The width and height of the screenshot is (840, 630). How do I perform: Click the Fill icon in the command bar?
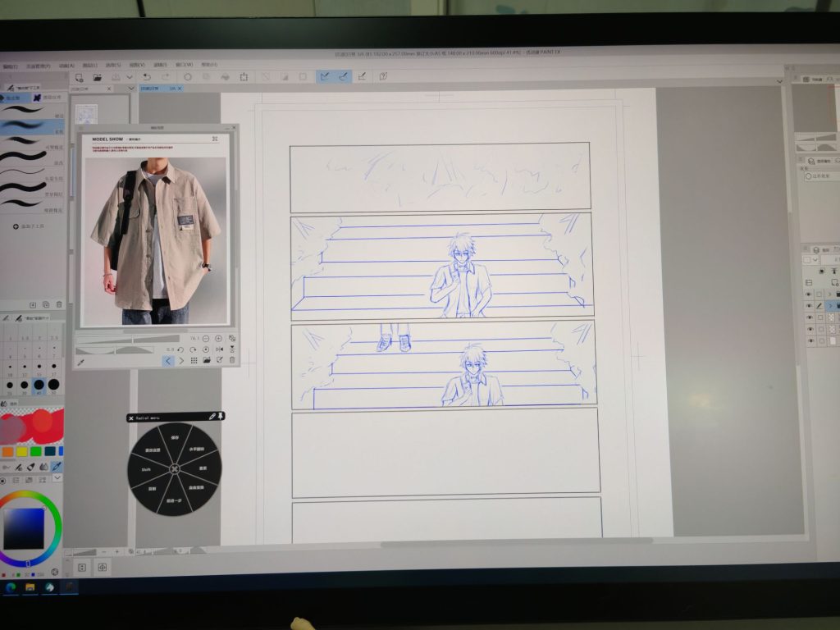(225, 77)
